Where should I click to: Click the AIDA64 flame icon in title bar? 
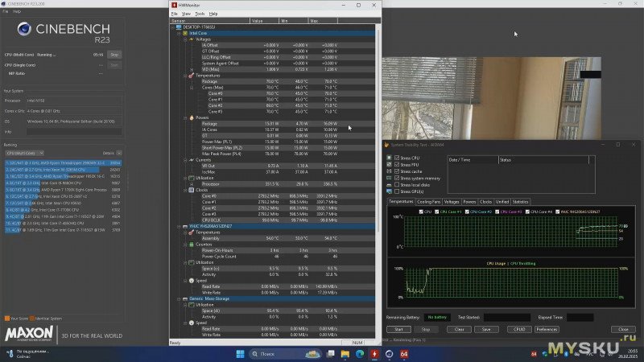(x=386, y=145)
